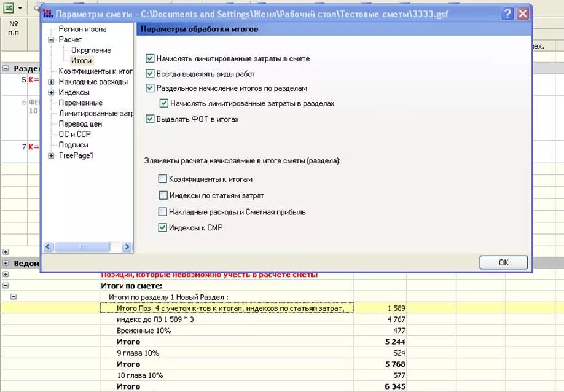Toggle Раздельное начисление итогов по разделам

[150, 88]
